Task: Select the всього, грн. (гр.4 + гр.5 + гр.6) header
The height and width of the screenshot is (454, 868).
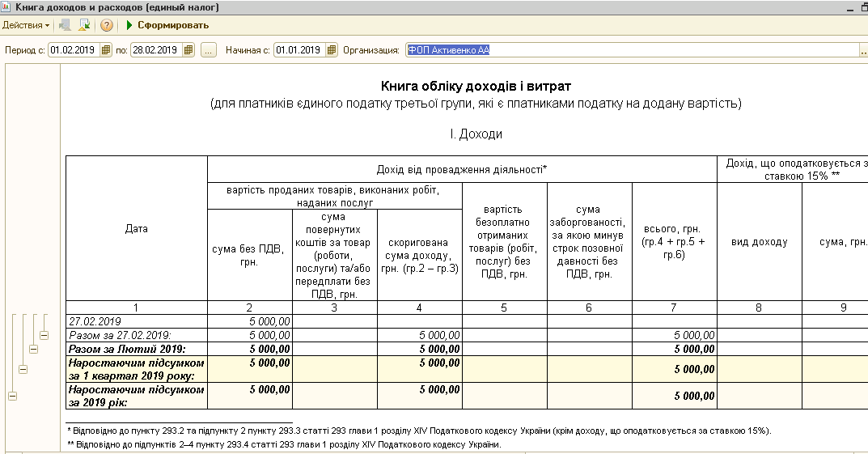Action: 674,242
